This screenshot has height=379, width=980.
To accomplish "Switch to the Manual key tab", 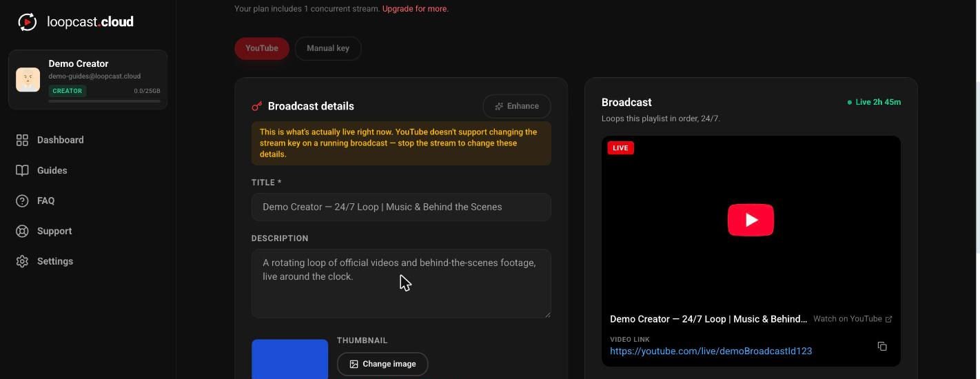I will click(x=328, y=48).
